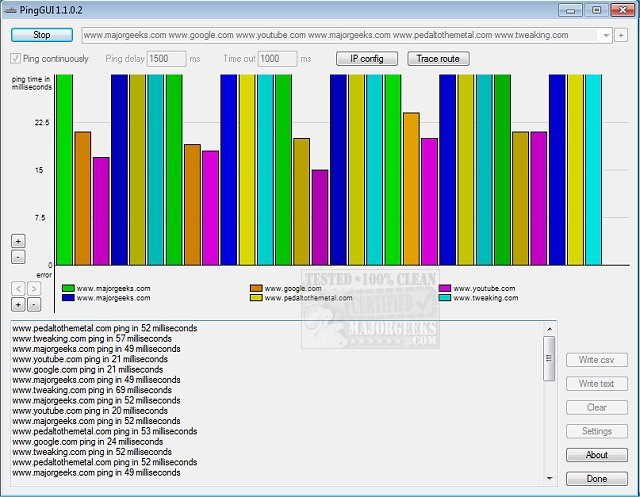Open Settings
The image size is (640, 497).
pos(596,431)
